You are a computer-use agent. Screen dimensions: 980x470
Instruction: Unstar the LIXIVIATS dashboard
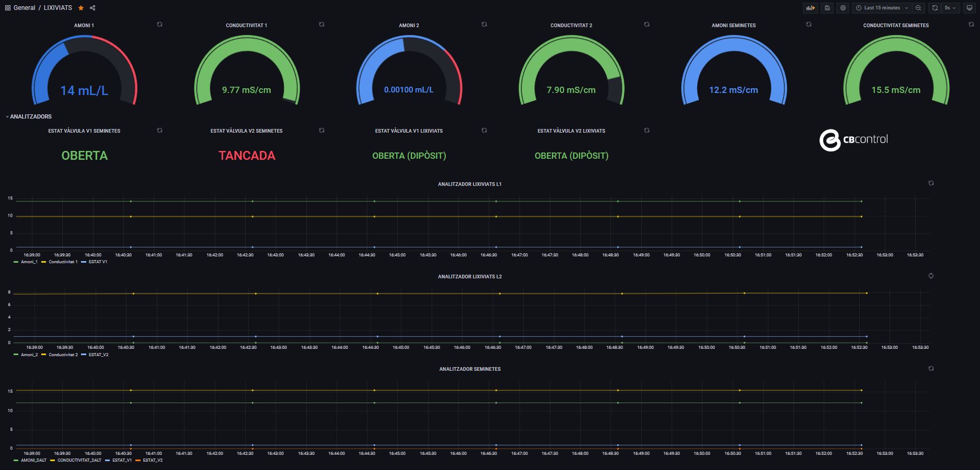[x=80, y=8]
